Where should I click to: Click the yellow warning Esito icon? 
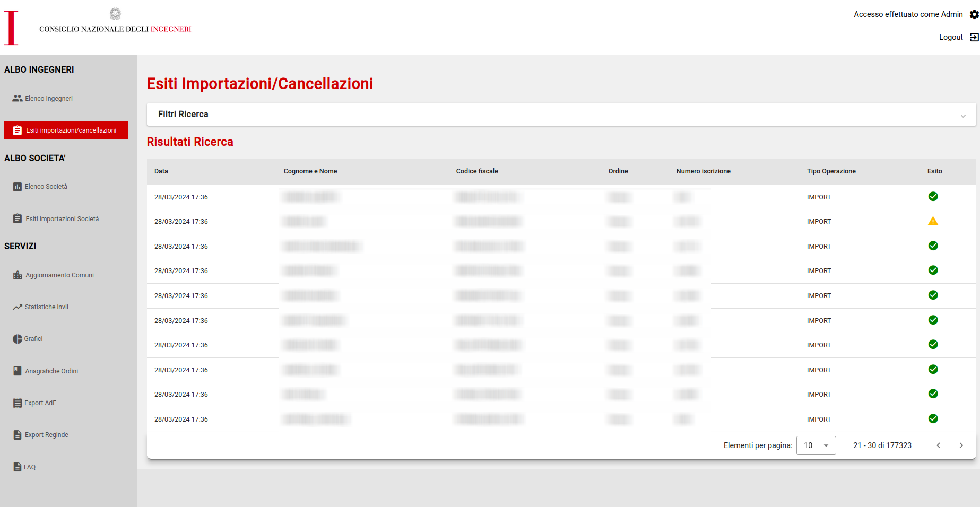click(x=933, y=221)
